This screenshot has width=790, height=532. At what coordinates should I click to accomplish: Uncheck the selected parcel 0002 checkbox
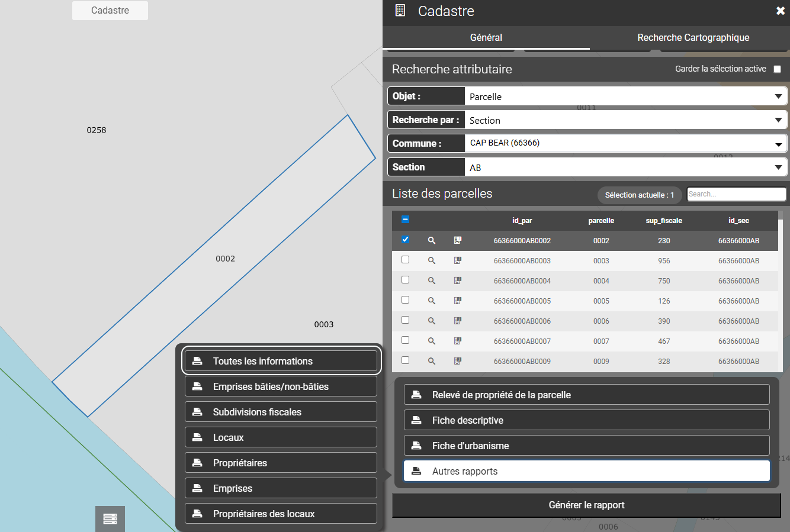[x=405, y=240]
